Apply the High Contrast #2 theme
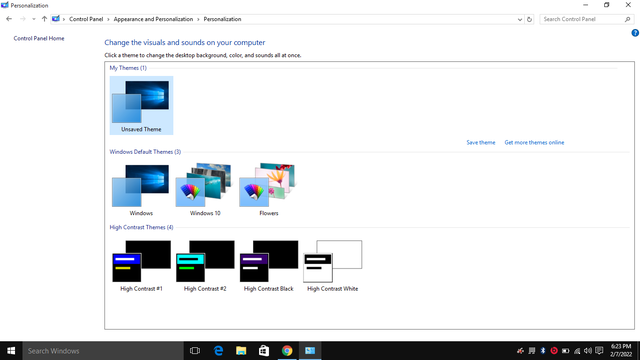The height and width of the screenshot is (360, 640). click(x=205, y=266)
